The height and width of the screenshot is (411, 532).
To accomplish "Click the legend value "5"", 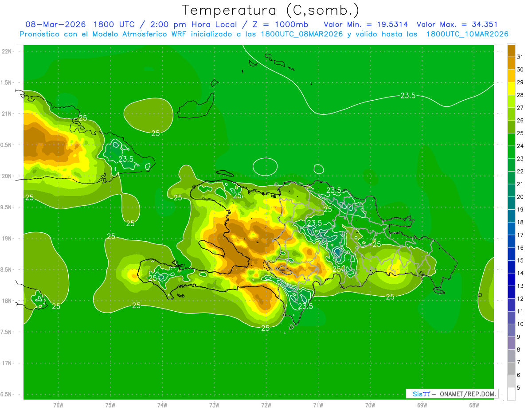I will point(519,388).
